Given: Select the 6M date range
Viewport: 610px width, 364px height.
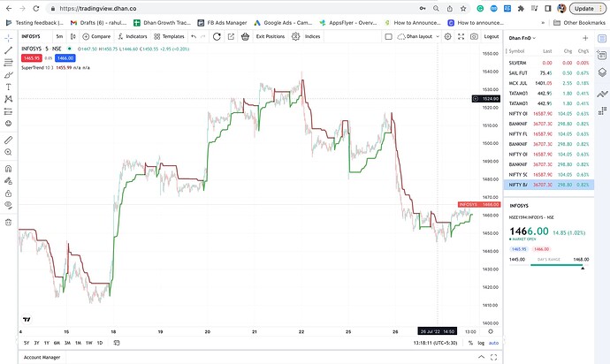Looking at the screenshot, I should click(57, 343).
